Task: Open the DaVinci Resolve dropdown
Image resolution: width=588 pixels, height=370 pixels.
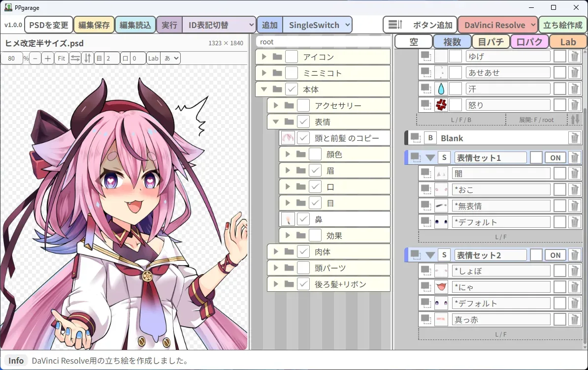Action: click(x=497, y=25)
